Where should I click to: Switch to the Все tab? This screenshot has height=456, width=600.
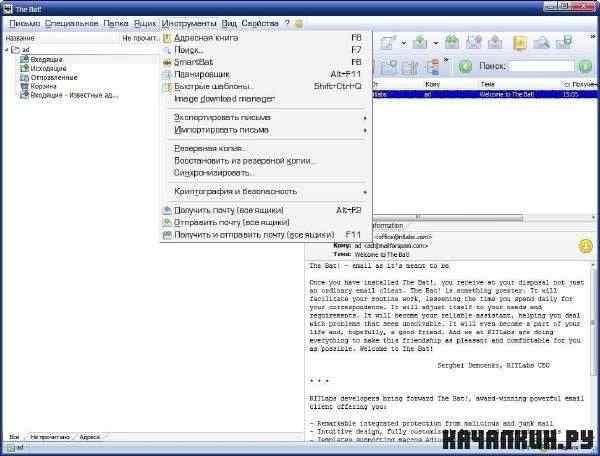click(15, 437)
